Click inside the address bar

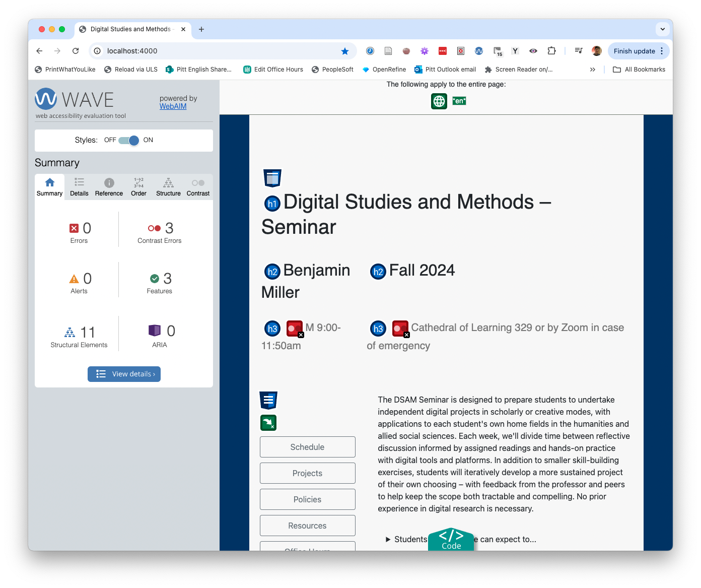pos(201,51)
